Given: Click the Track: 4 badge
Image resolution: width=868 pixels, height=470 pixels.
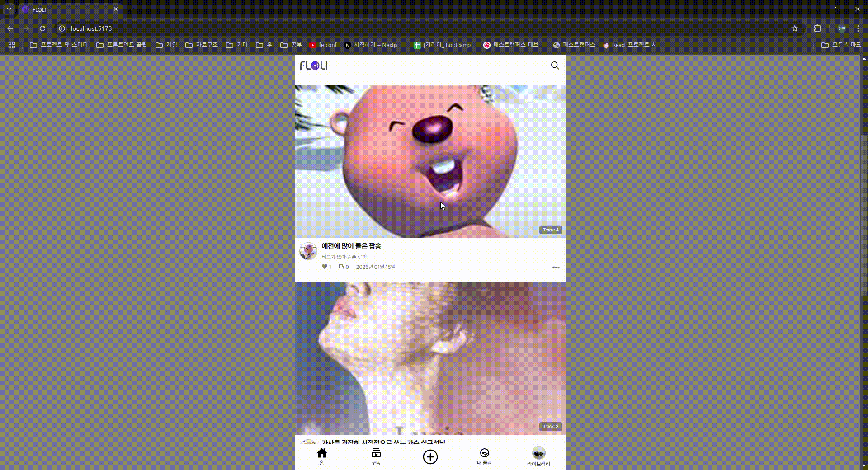Looking at the screenshot, I should (x=551, y=230).
